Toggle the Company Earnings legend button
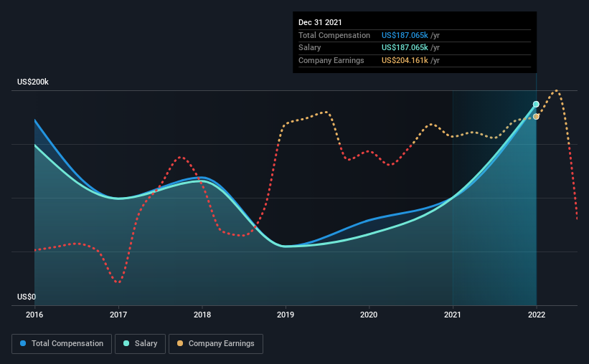Image resolution: width=589 pixels, height=364 pixels. click(216, 344)
